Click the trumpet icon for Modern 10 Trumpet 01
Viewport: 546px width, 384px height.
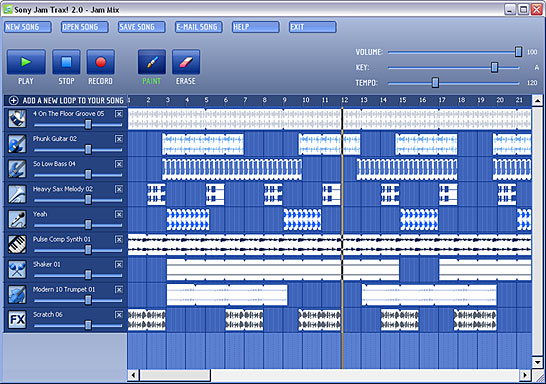pyautogui.click(x=17, y=294)
